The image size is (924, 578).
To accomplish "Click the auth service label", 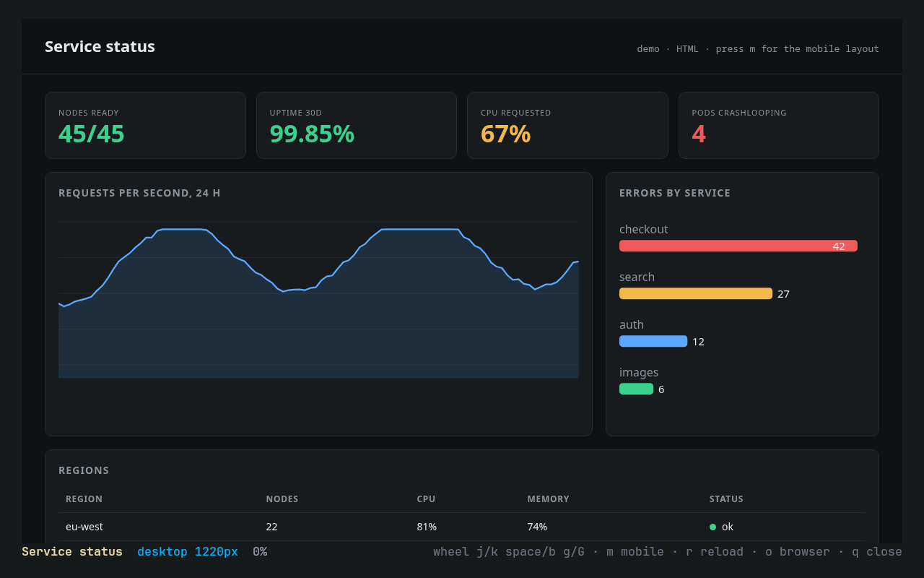I will [x=632, y=324].
